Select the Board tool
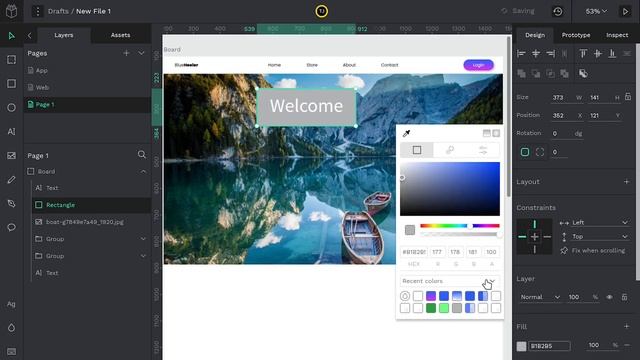 pyautogui.click(x=11, y=60)
